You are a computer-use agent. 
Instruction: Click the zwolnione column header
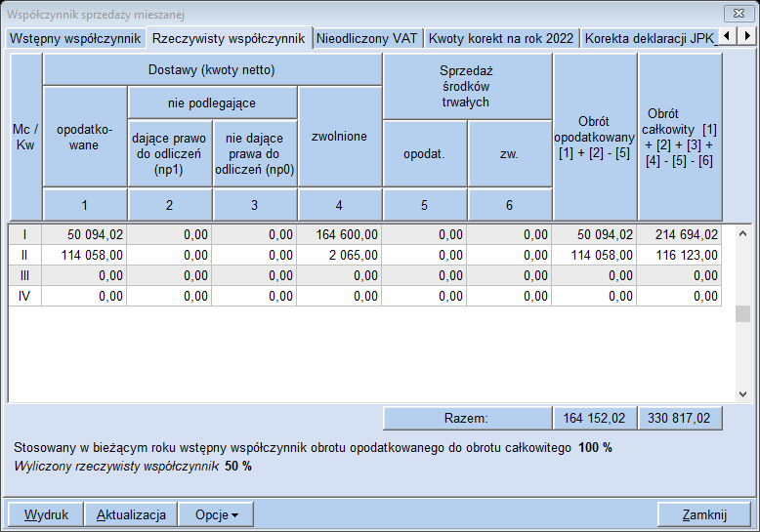coord(339,137)
